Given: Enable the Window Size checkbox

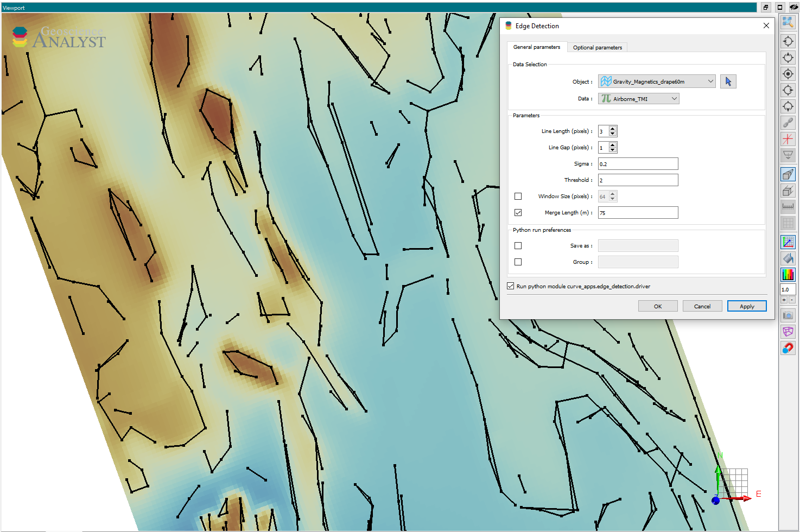Looking at the screenshot, I should 518,197.
